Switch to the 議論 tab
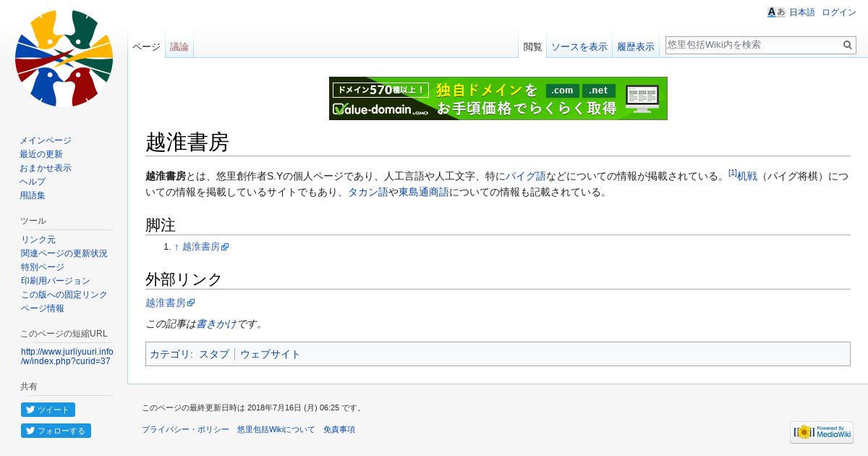868x456 pixels. 179,46
